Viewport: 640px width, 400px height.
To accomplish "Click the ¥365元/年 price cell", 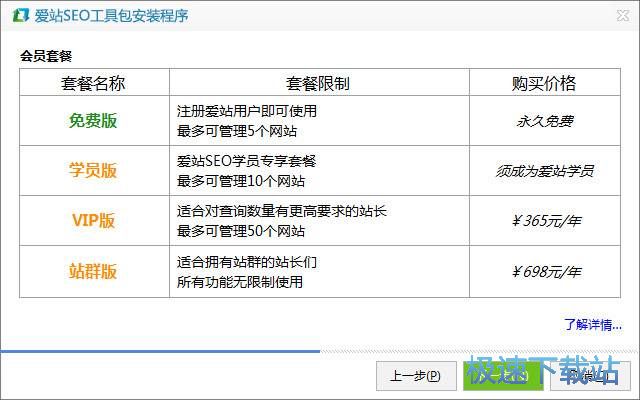I will click(x=547, y=221).
